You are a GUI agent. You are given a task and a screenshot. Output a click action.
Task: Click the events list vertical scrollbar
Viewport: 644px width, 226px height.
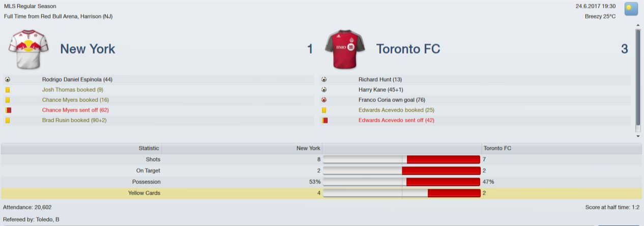tap(638, 77)
